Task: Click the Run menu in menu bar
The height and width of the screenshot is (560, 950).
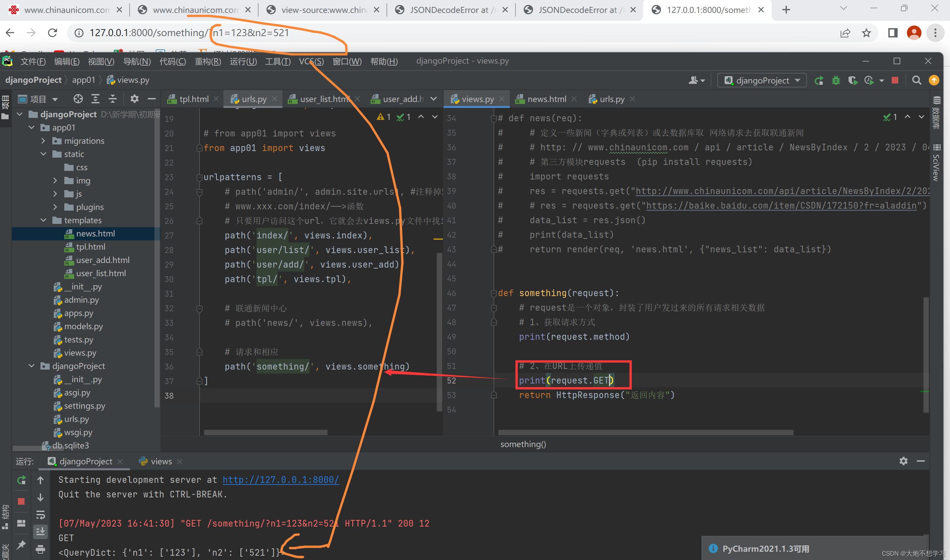Action: (x=242, y=61)
